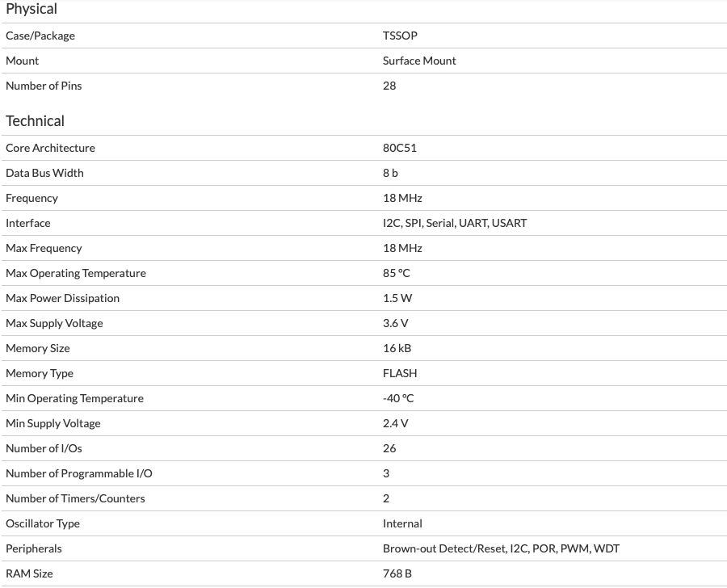Image resolution: width=727 pixels, height=588 pixels.
Task: Click the Oscillator Type label
Action: 43,523
